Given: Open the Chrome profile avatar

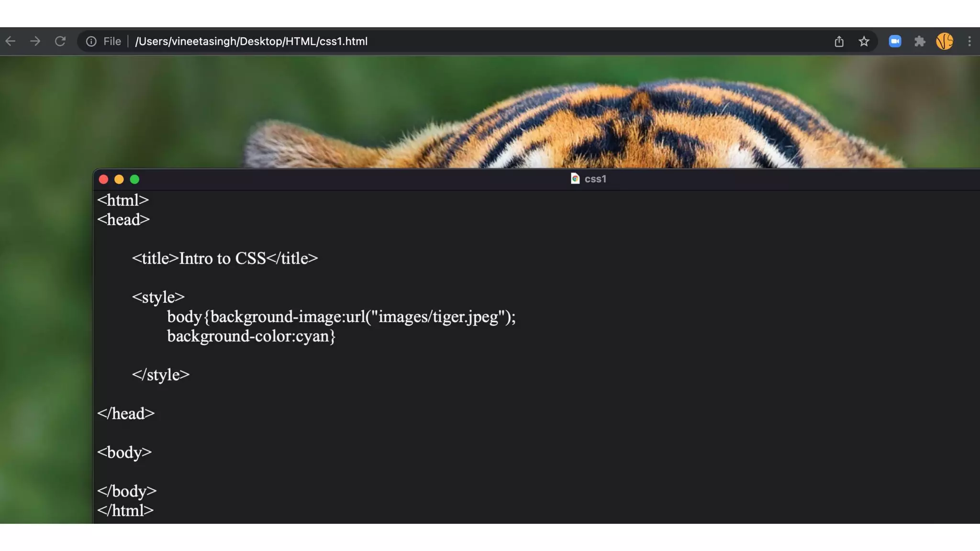Looking at the screenshot, I should tap(945, 42).
